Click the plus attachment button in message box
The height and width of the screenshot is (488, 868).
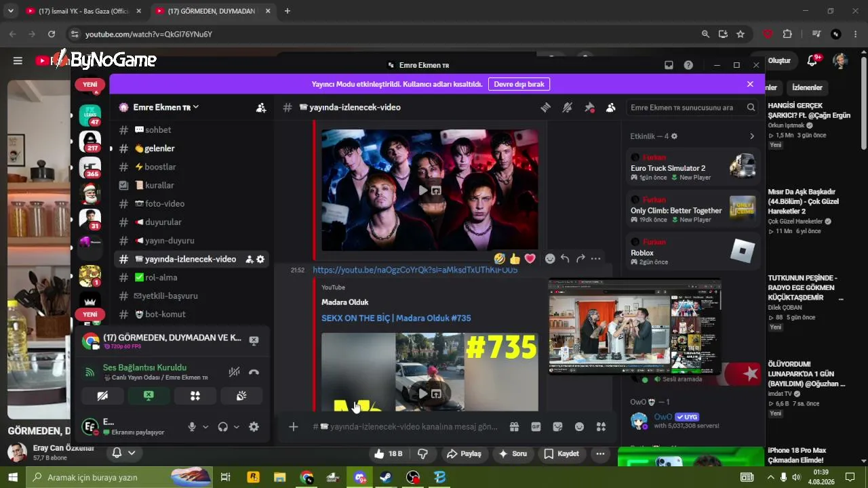click(x=293, y=426)
